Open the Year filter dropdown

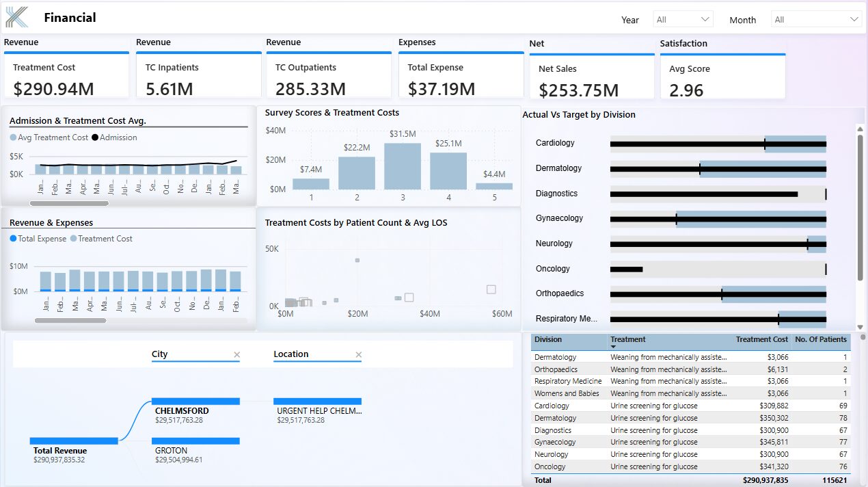click(683, 20)
